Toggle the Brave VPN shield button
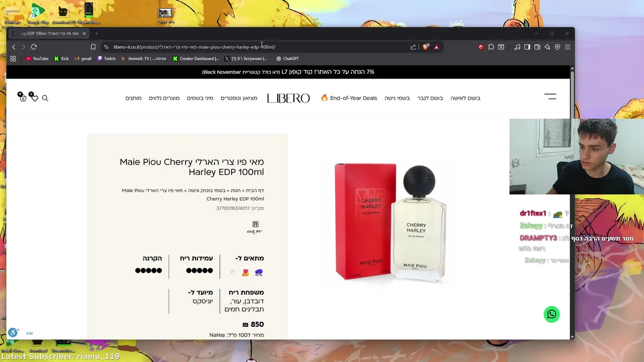This screenshot has height=362, width=644. tap(557, 47)
